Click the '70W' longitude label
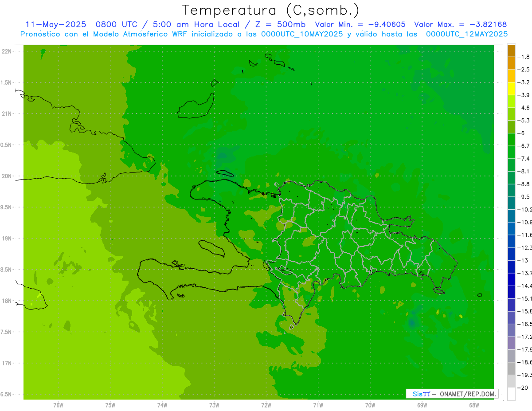Screen dimensions: 532x411 click(370, 405)
